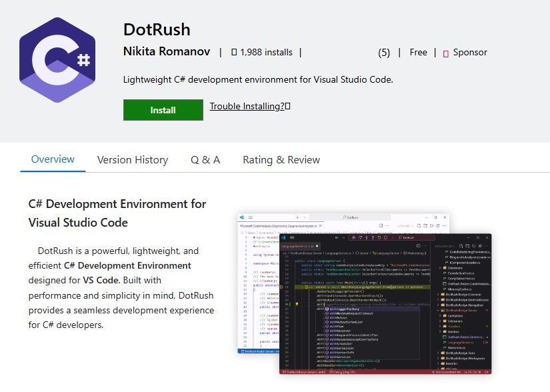The image size is (550, 392).
Task: Click the external-link icon after Trouble Installing?
Action: (287, 106)
